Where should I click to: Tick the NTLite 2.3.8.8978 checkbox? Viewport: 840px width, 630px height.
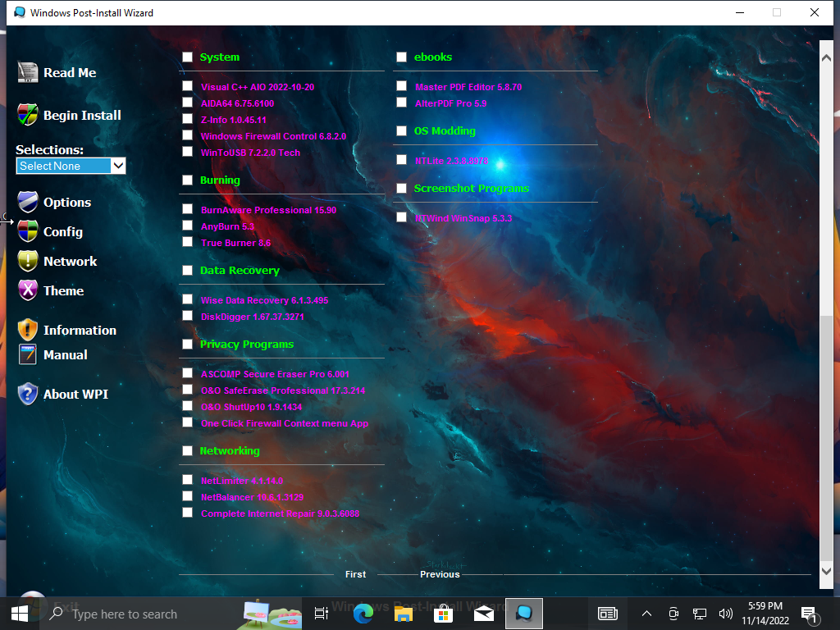(401, 160)
